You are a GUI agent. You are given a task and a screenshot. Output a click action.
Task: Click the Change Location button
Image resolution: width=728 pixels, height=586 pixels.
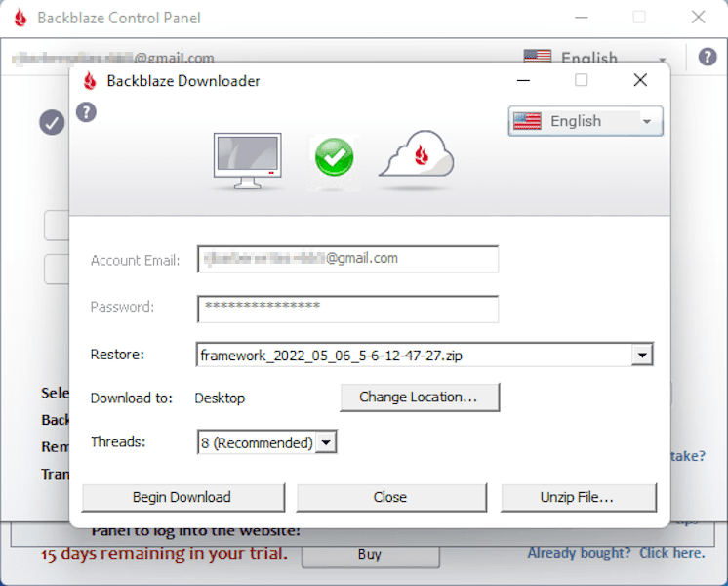pyautogui.click(x=420, y=398)
